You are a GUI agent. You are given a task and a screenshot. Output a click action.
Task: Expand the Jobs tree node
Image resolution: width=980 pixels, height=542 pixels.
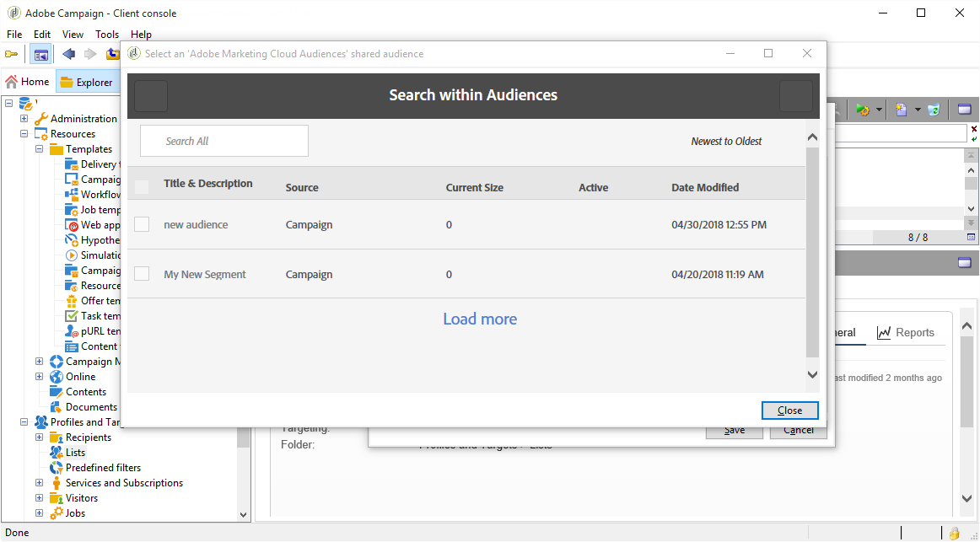pyautogui.click(x=38, y=512)
